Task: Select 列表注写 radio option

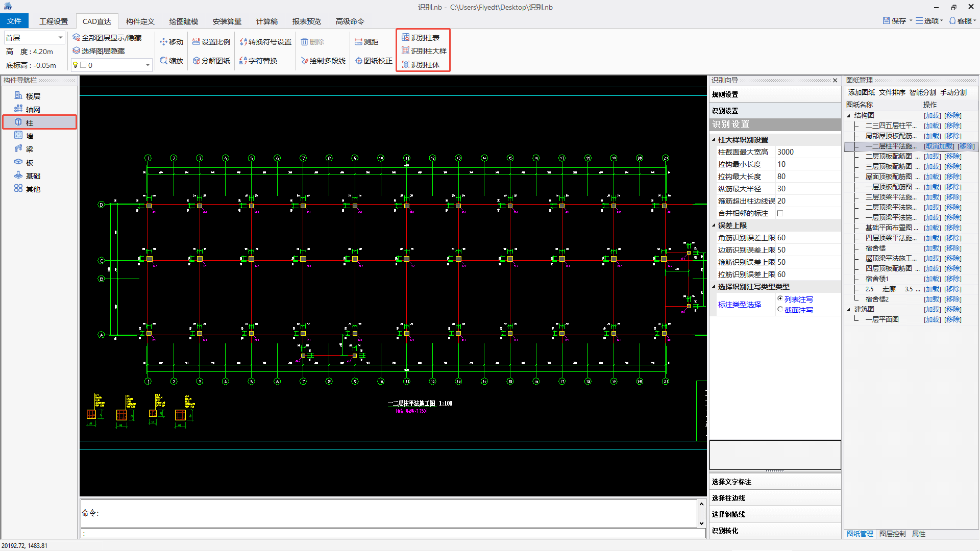Action: point(780,298)
